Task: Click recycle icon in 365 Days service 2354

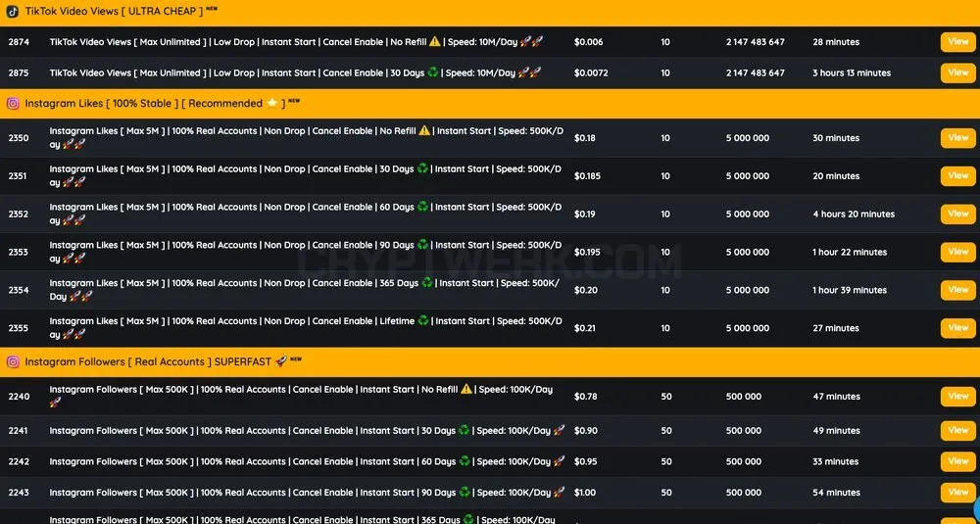Action: click(x=427, y=283)
